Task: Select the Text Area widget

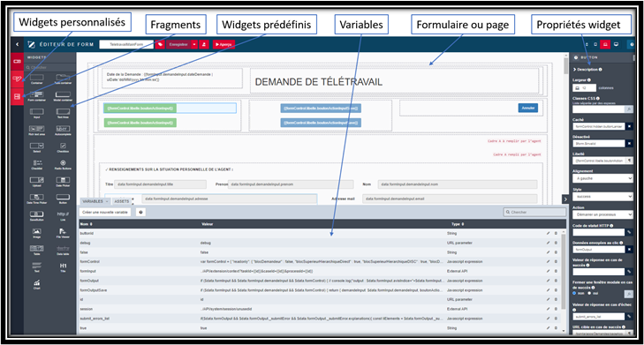Action: pyautogui.click(x=63, y=113)
